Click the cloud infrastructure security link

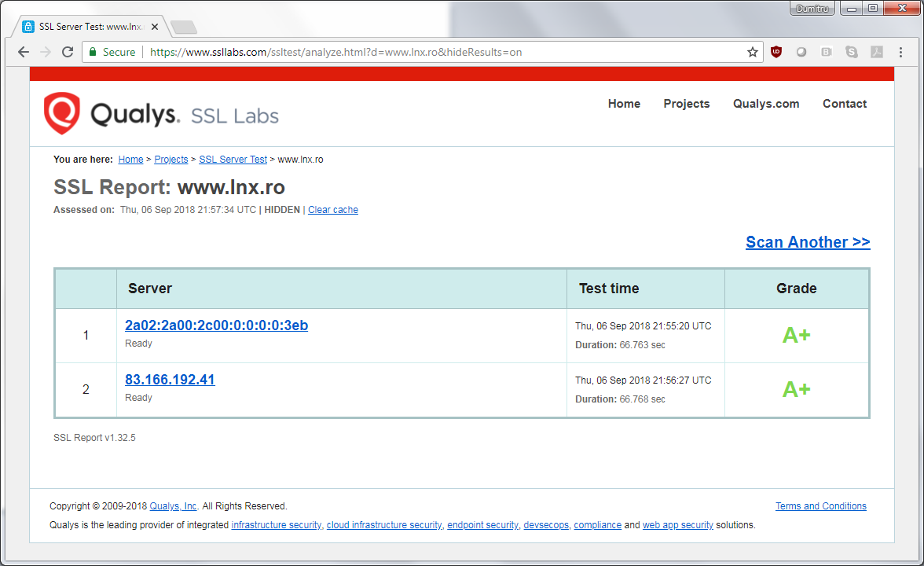[384, 525]
